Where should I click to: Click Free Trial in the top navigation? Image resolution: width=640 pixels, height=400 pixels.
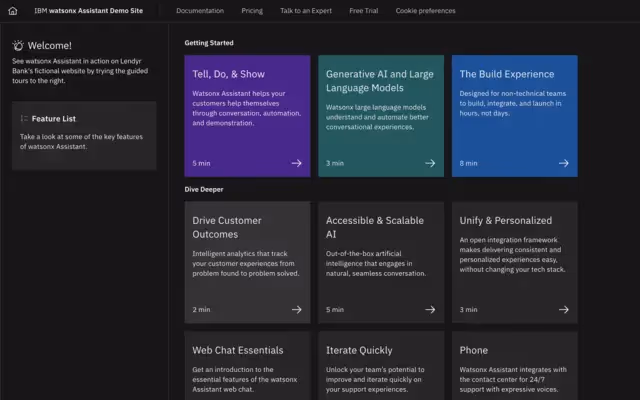tap(364, 11)
